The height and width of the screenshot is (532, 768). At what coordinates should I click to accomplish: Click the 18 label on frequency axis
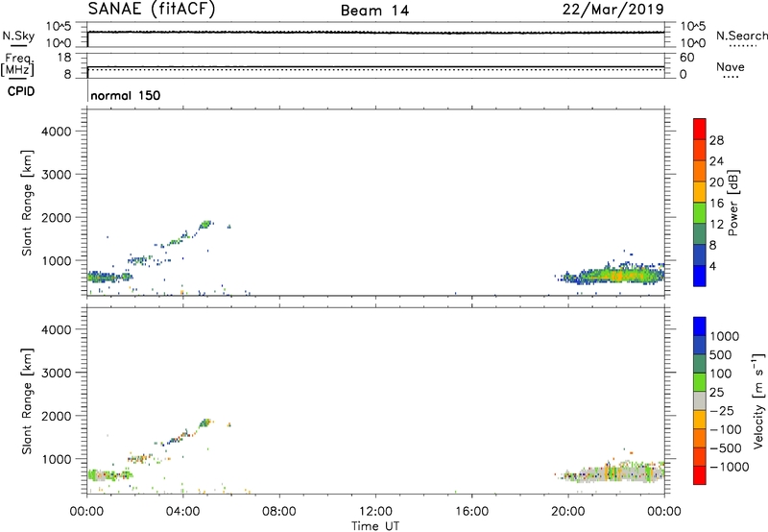(64, 58)
